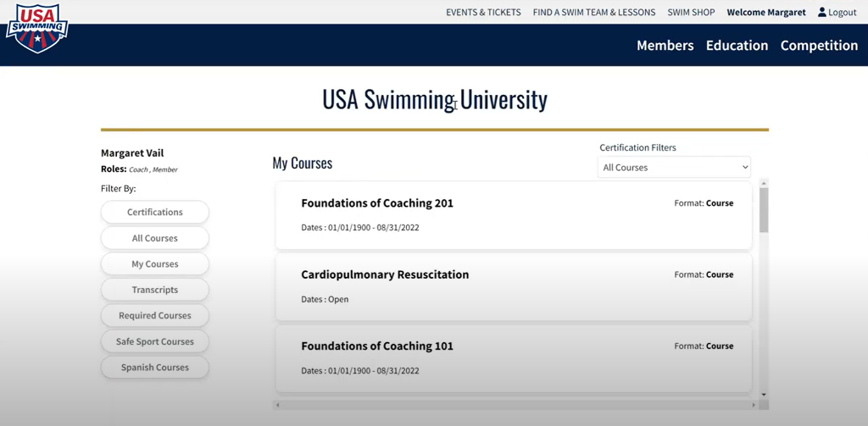View Transcripts
The image size is (868, 426).
point(155,290)
